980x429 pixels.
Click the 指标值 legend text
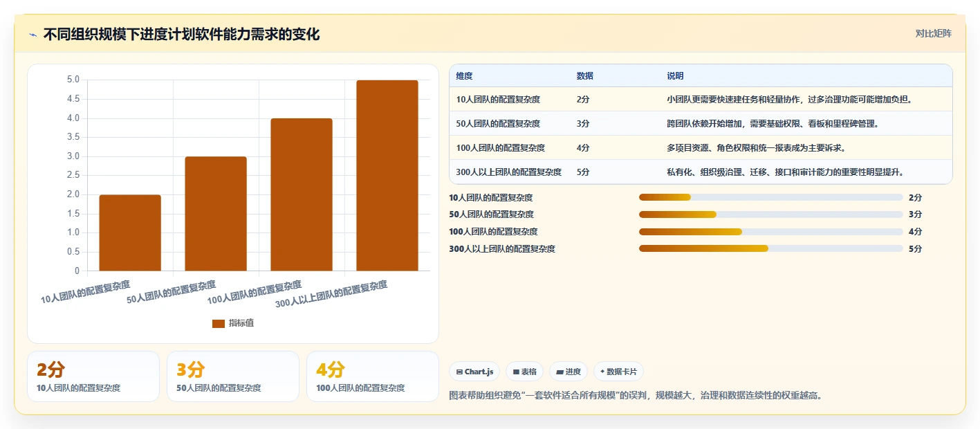coord(241,323)
